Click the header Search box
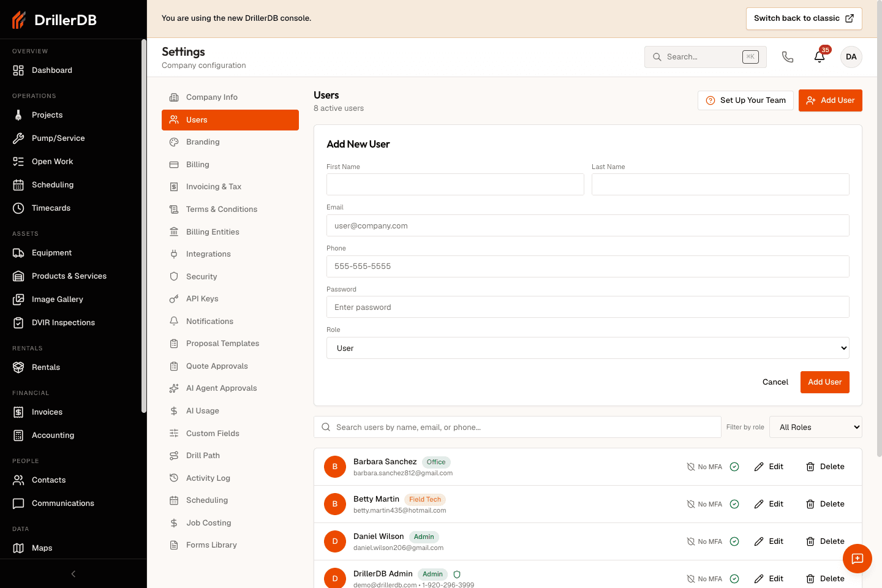This screenshot has height=588, width=882. point(706,57)
